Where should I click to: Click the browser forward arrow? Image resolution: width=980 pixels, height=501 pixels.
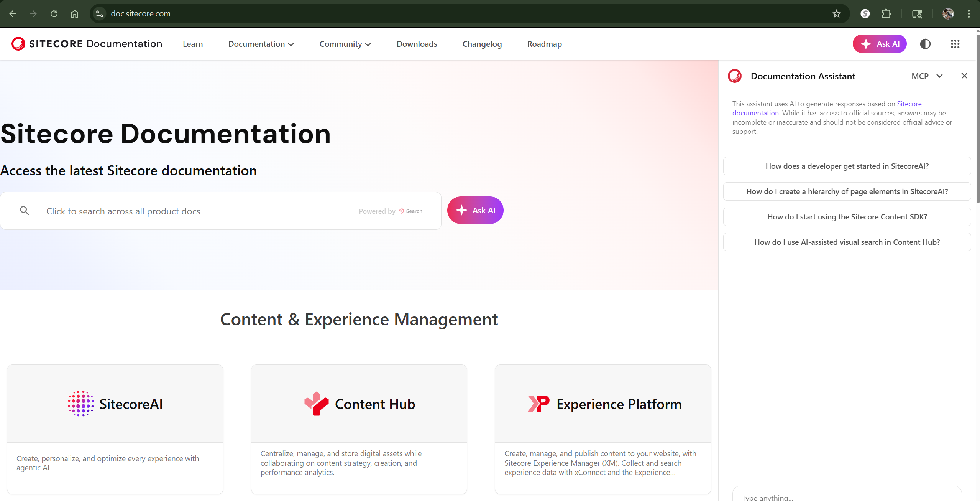(x=33, y=14)
